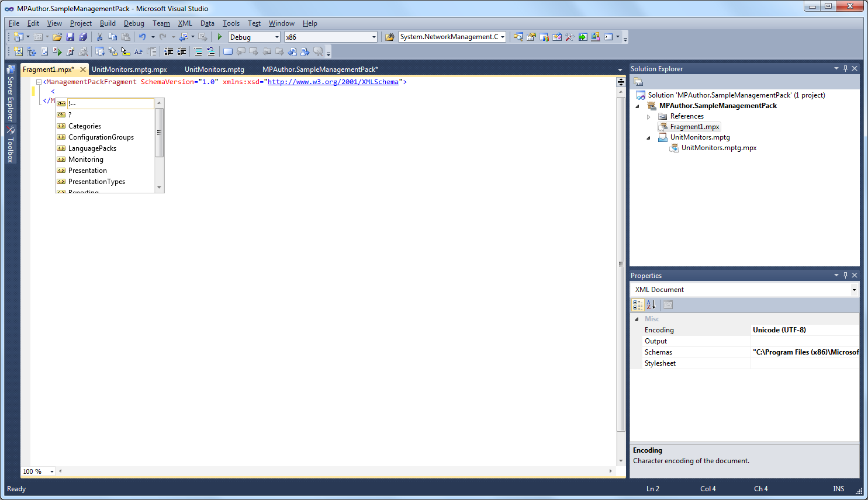
Task: Click the Encoding property value field
Action: pos(805,330)
